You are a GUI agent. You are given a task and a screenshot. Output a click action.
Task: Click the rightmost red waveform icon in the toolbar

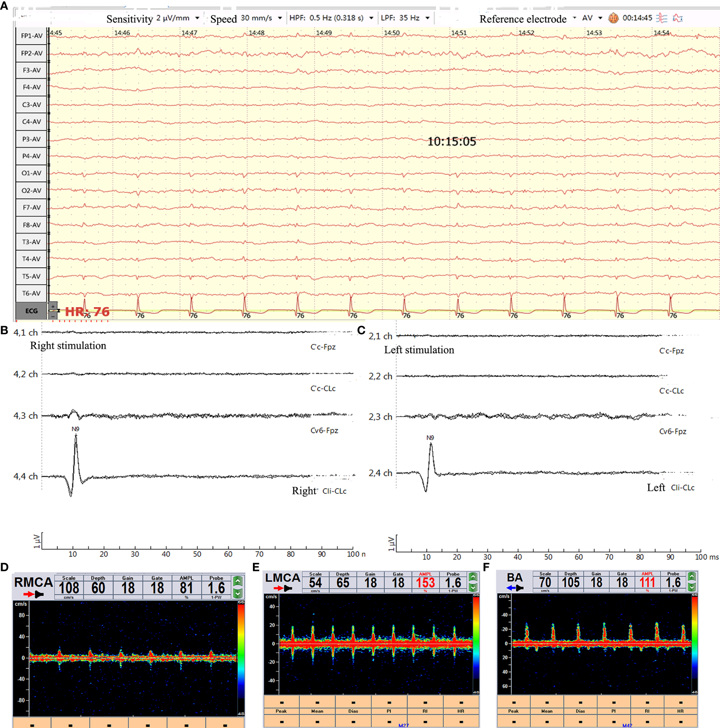tap(678, 18)
